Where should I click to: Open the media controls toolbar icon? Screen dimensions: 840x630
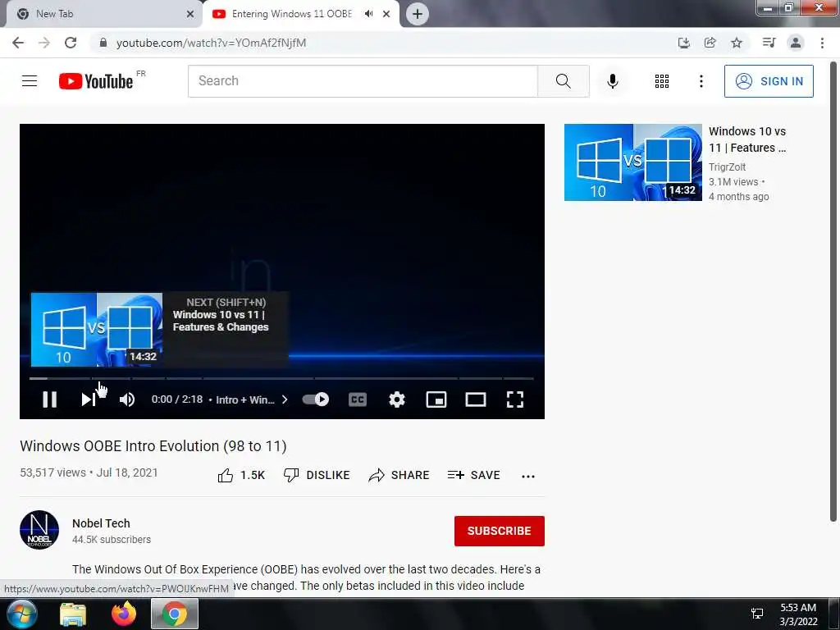pyautogui.click(x=769, y=43)
